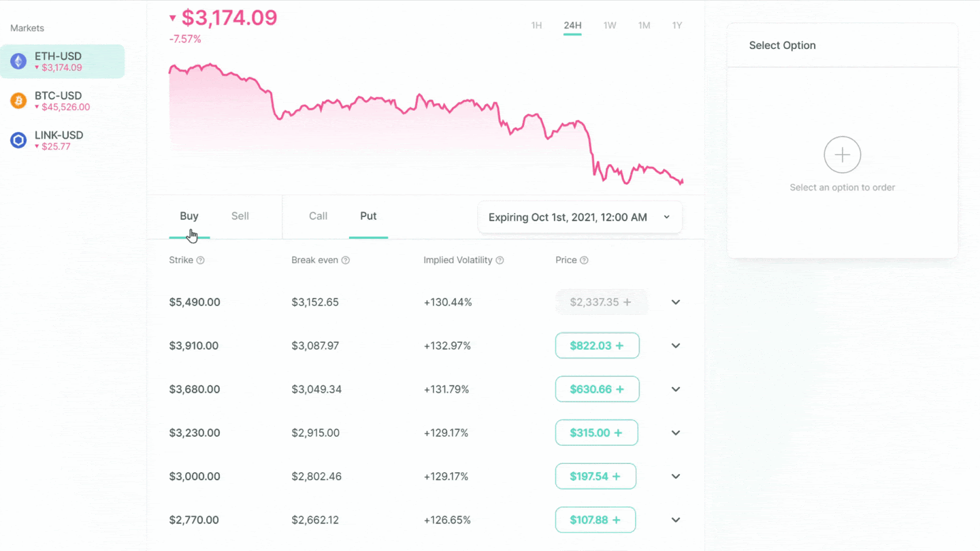Click the plus circle in Select Option
Screen dimensions: 980x551
tap(842, 155)
